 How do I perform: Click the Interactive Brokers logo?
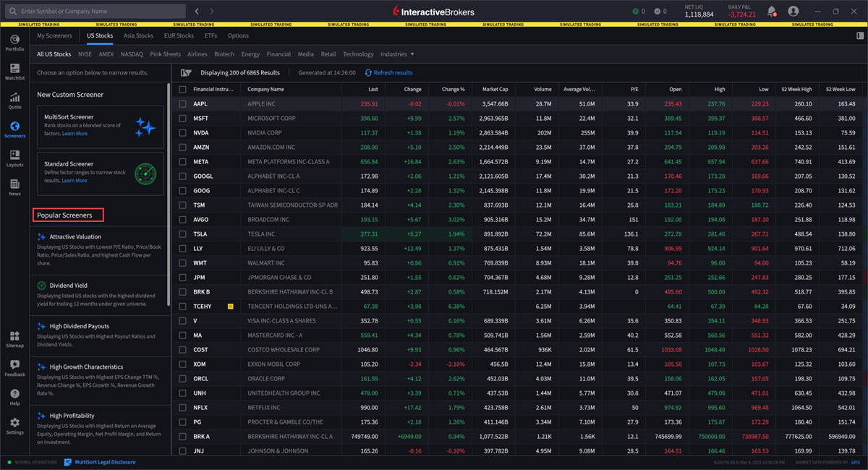pyautogui.click(x=433, y=12)
